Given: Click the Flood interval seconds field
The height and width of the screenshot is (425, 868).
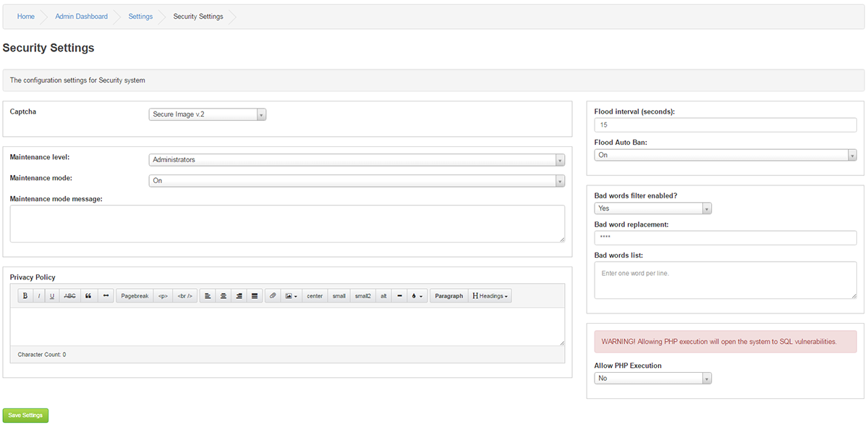Looking at the screenshot, I should (x=726, y=125).
